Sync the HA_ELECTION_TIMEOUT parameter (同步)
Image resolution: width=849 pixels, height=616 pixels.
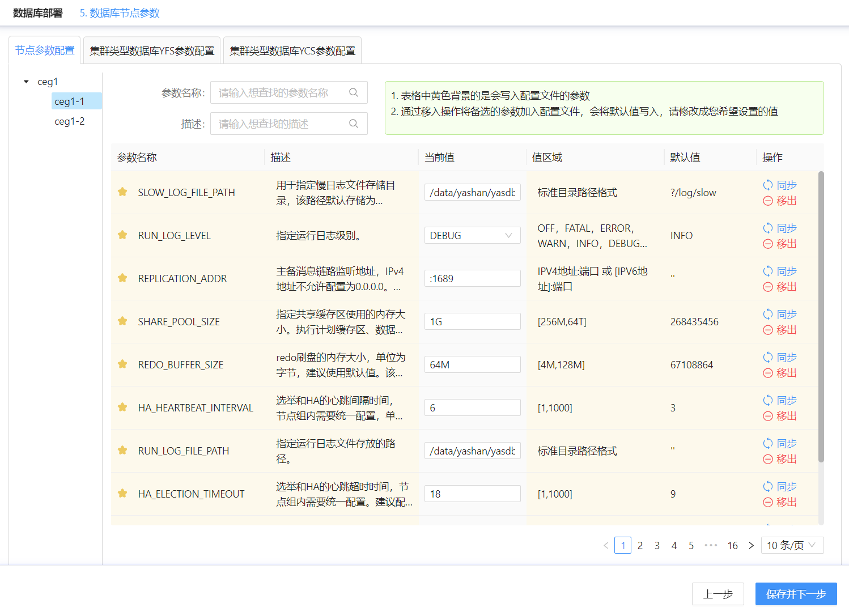(780, 486)
